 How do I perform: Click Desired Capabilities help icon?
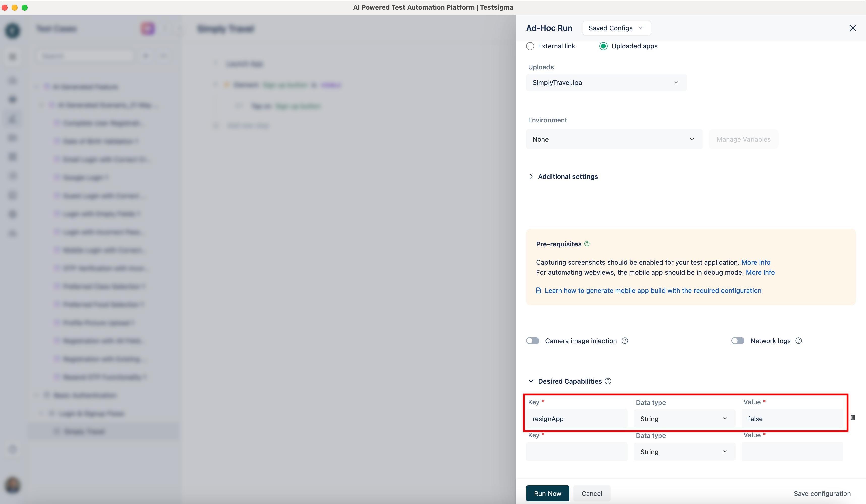click(x=608, y=381)
